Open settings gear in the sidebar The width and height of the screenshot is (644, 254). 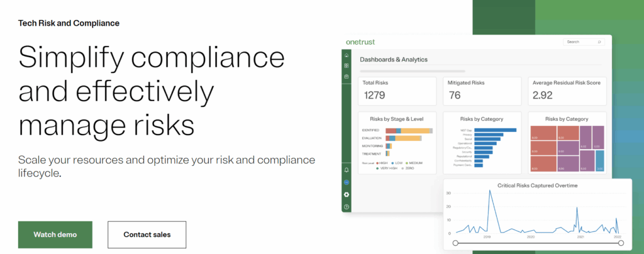point(347,194)
